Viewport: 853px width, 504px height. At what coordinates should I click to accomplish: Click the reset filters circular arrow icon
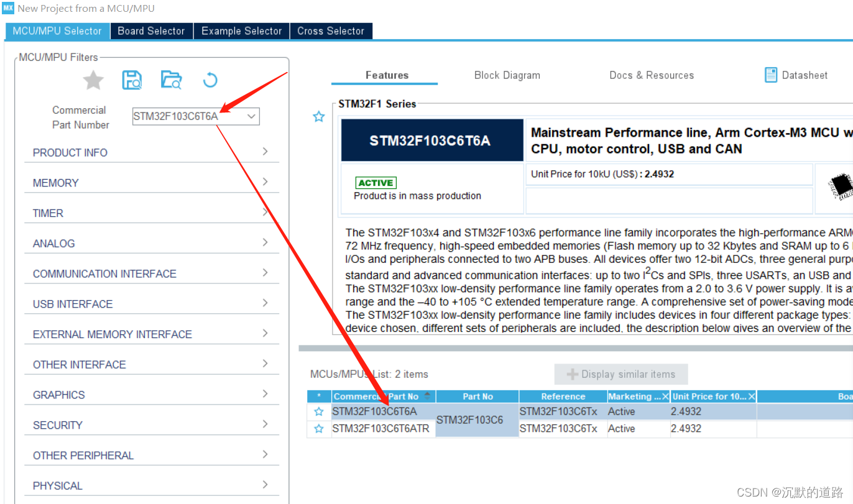click(210, 80)
